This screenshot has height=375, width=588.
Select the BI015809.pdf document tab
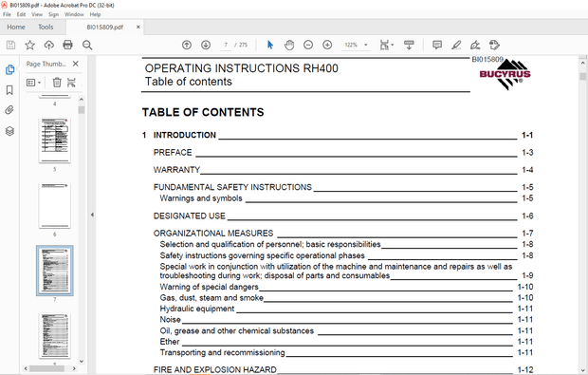coord(104,27)
